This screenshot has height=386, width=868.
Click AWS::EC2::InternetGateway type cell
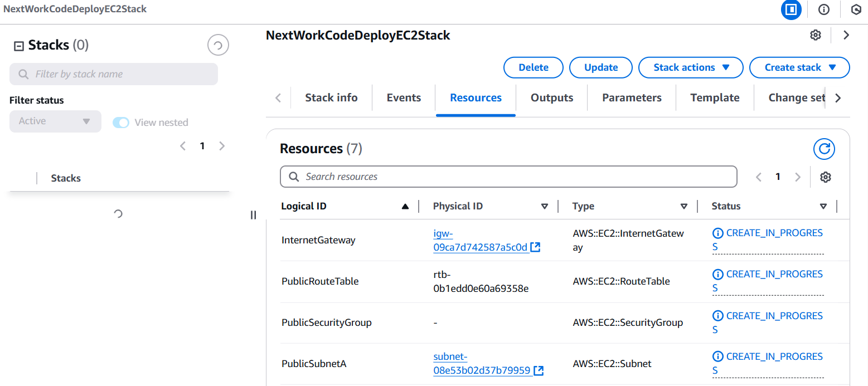pyautogui.click(x=628, y=241)
